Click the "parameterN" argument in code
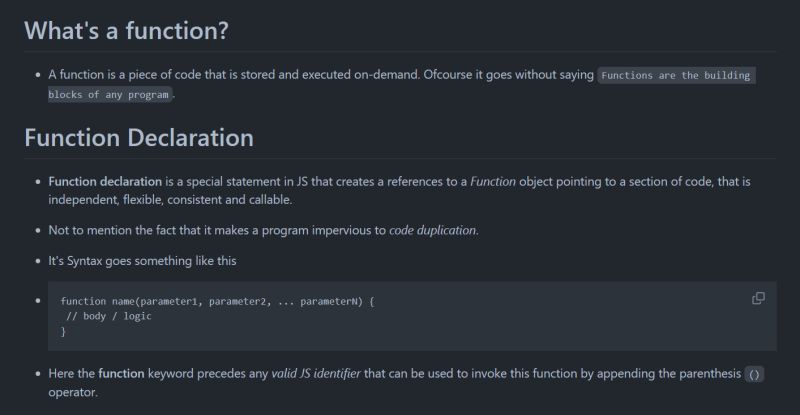The image size is (800, 415). [x=329, y=302]
